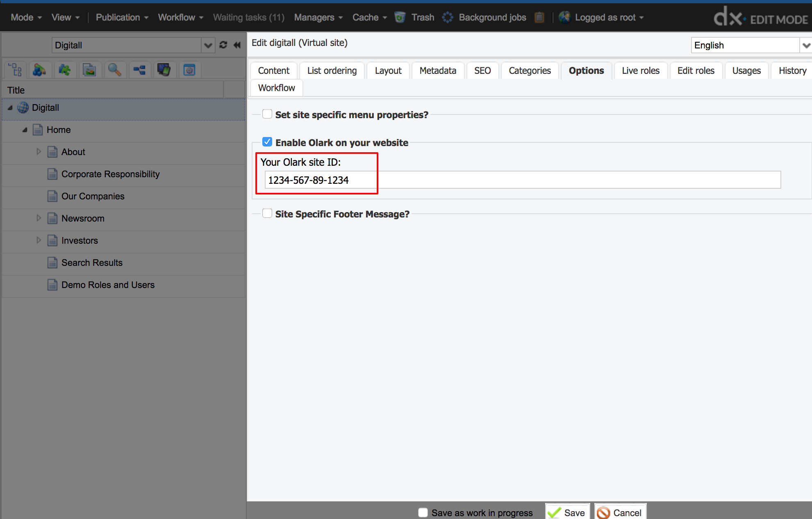Collapse the Digitall root tree node
Screen dimensions: 812x519
coord(10,107)
